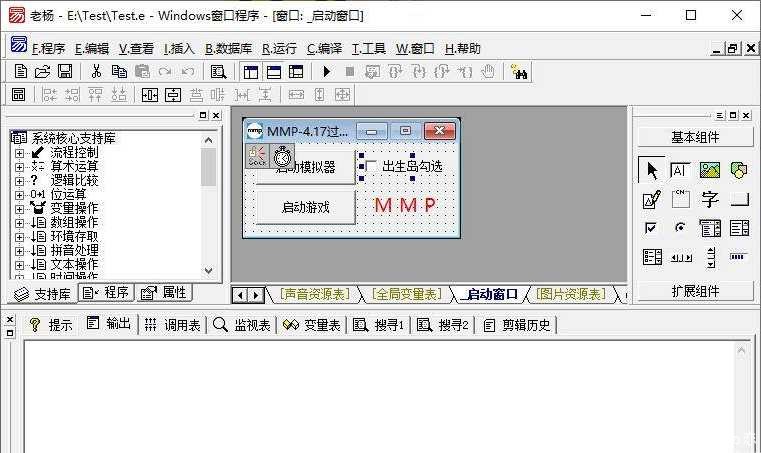761x453 pixels.
Task: Click the 启动模拟器 button on form
Action: point(305,167)
